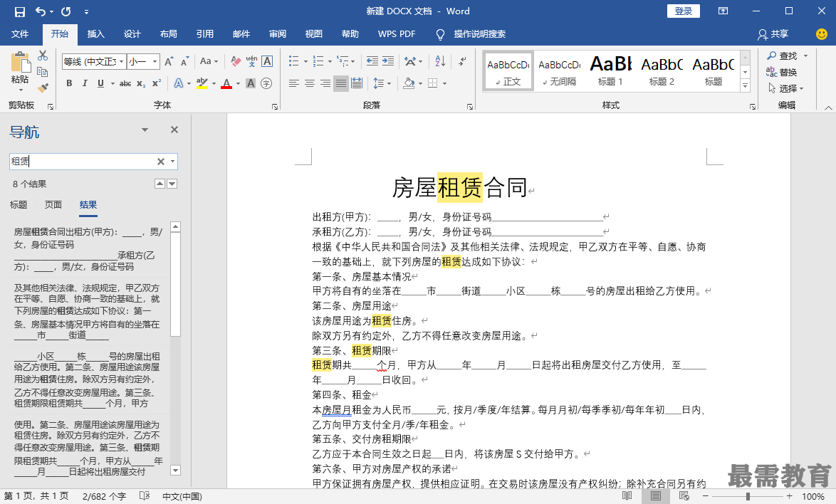Switch to Web Layout view in status bar

click(684, 496)
